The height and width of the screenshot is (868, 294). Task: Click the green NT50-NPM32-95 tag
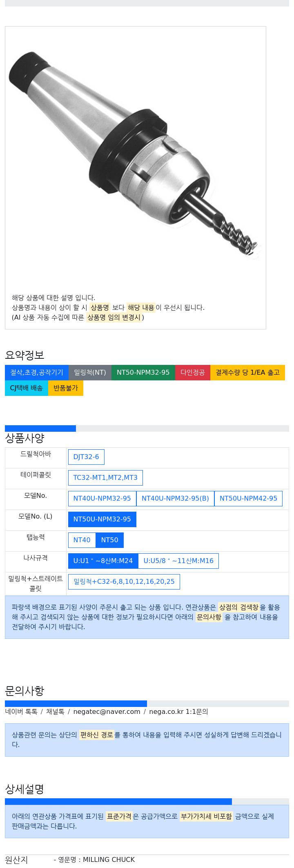143,373
